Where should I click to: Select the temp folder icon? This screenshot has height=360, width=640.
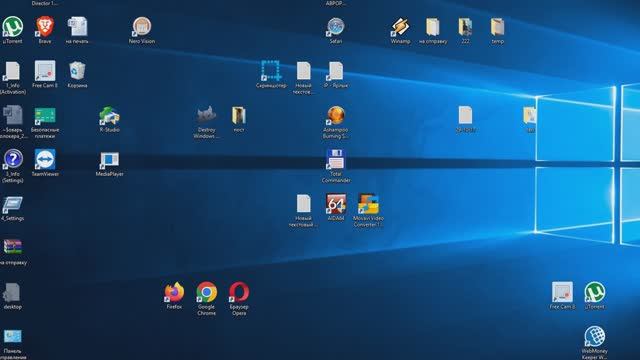click(x=497, y=27)
